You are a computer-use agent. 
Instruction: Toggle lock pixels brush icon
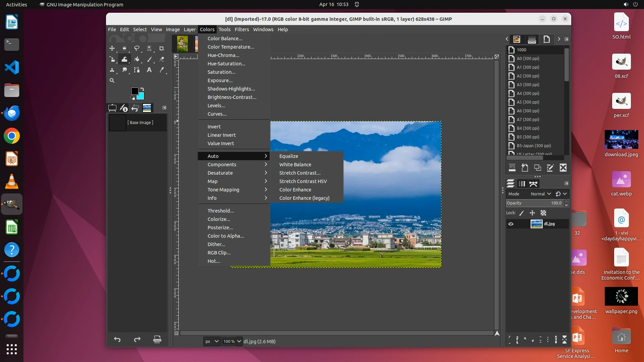click(x=522, y=213)
